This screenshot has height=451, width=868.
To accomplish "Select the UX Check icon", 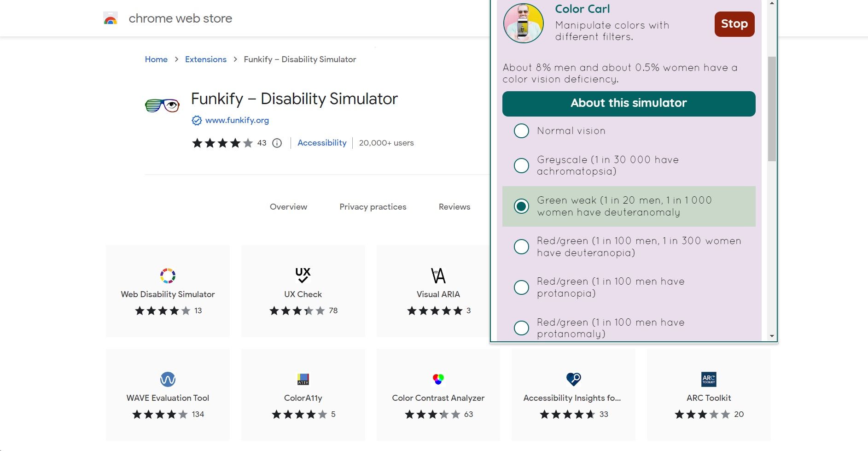I will tap(303, 275).
